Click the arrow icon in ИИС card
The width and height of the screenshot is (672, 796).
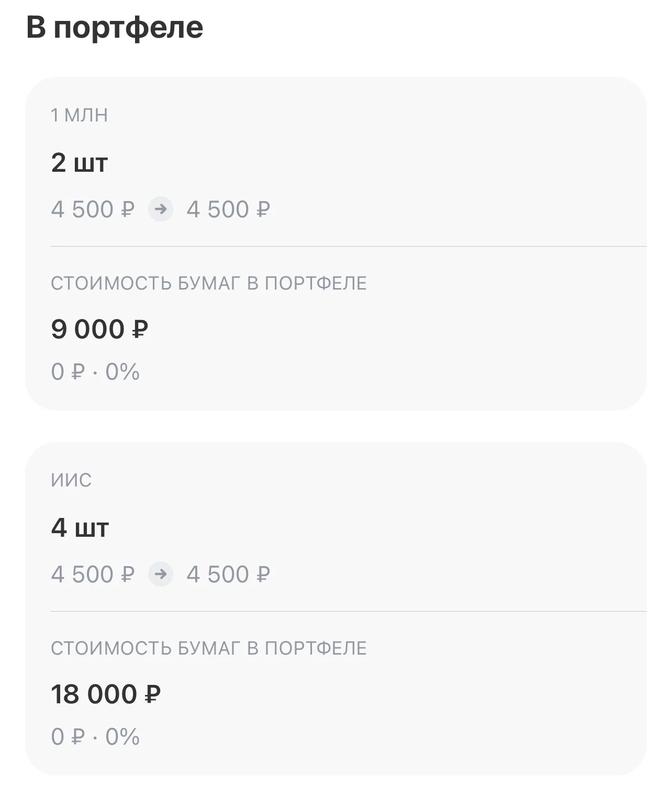(161, 574)
